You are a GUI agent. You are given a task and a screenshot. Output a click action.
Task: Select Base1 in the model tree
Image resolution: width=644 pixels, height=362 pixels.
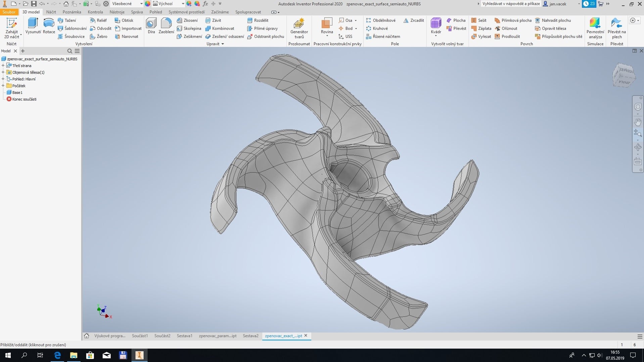(17, 93)
